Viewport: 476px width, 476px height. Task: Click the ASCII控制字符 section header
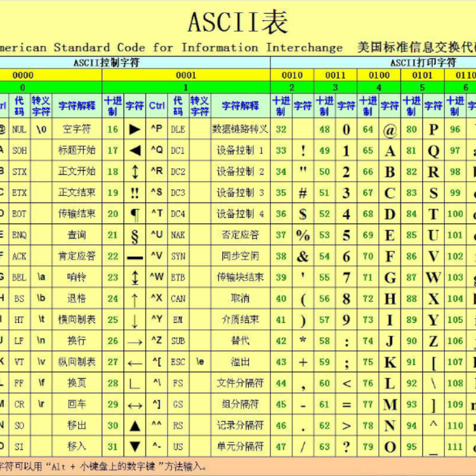point(107,63)
